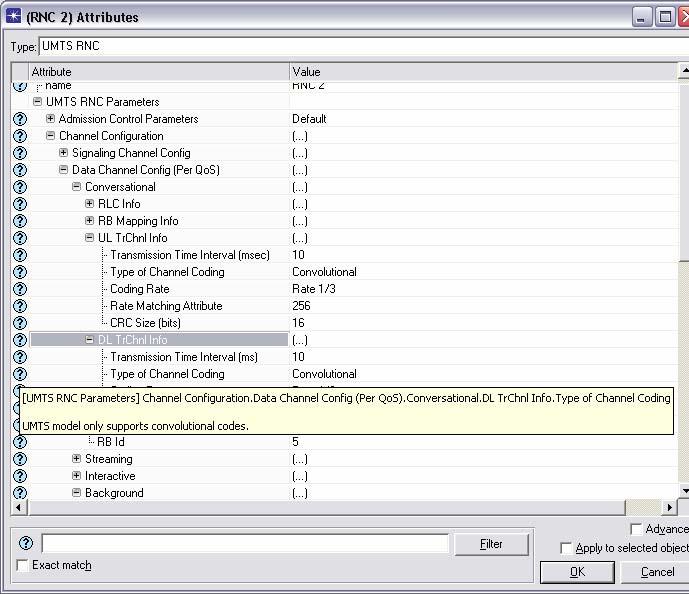Open help icon for UL Type of Channel Coding
Screen dimensions: 689x594
coord(20,272)
